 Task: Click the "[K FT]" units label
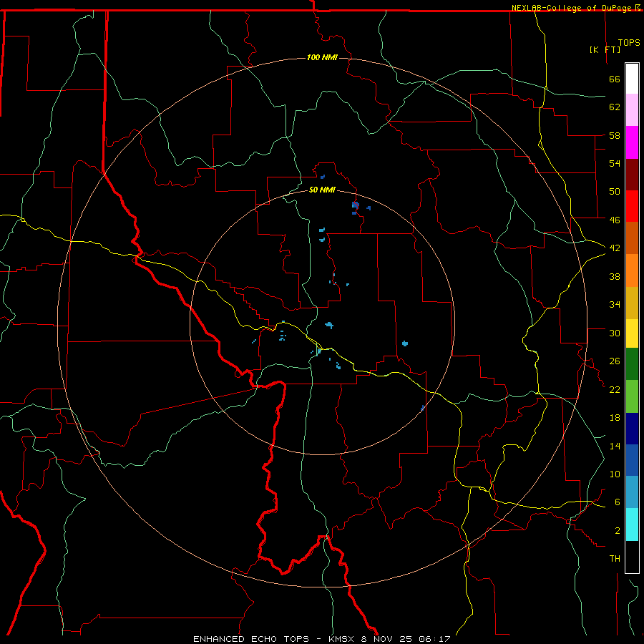[x=605, y=49]
